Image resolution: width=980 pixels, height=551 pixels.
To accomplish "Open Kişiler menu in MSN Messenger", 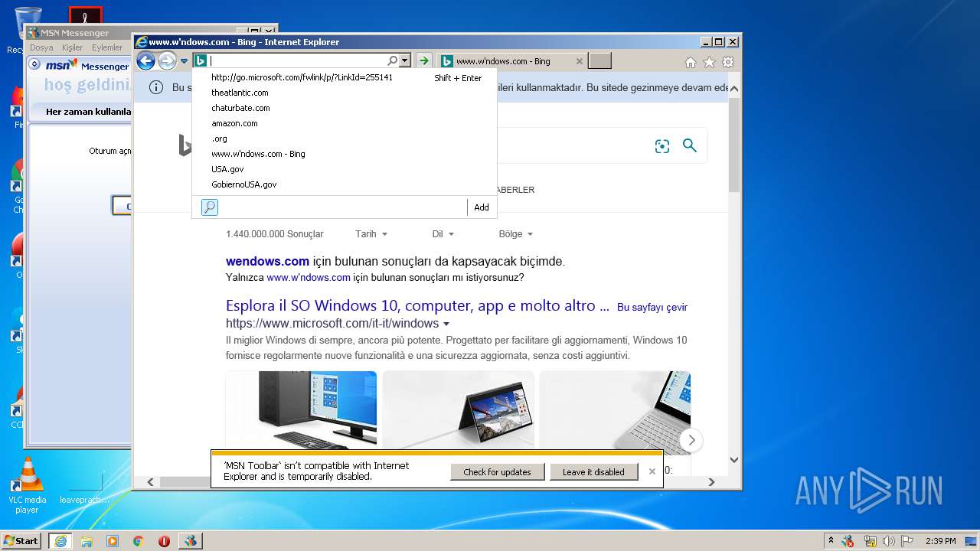I will click(x=72, y=47).
